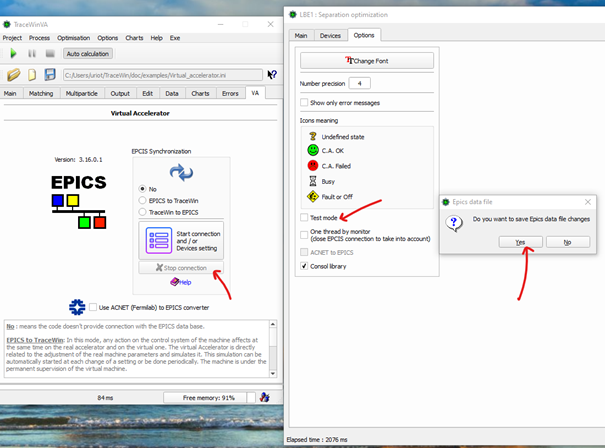Select TraceWin to EPICS radio button
Viewport: 605px width, 448px height.
[x=142, y=212]
